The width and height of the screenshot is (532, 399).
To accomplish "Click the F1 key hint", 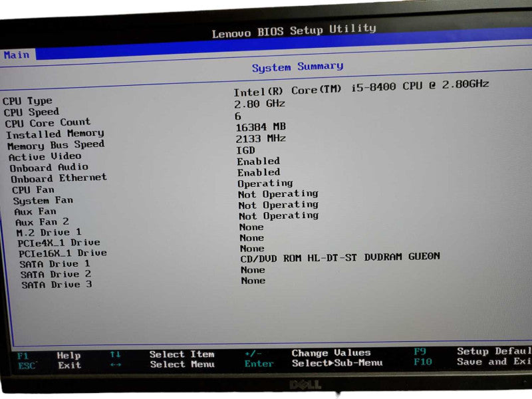I will (x=23, y=356).
